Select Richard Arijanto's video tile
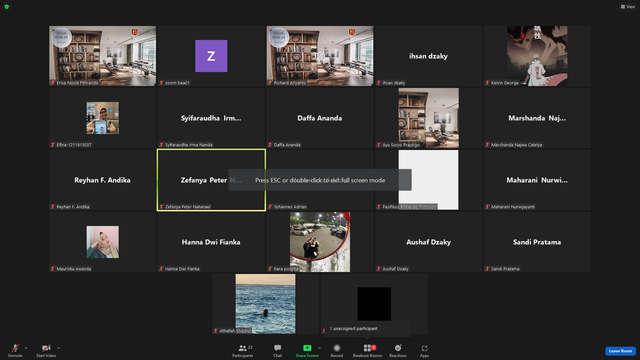The width and height of the screenshot is (640, 360). point(320,56)
